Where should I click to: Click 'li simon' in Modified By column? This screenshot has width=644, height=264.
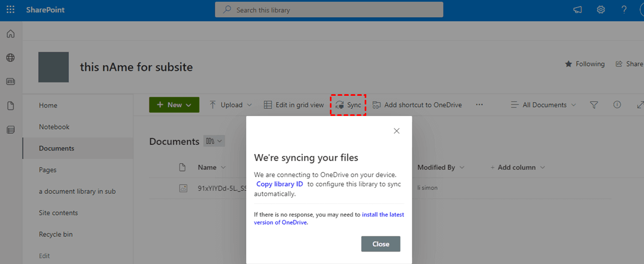[x=428, y=188]
